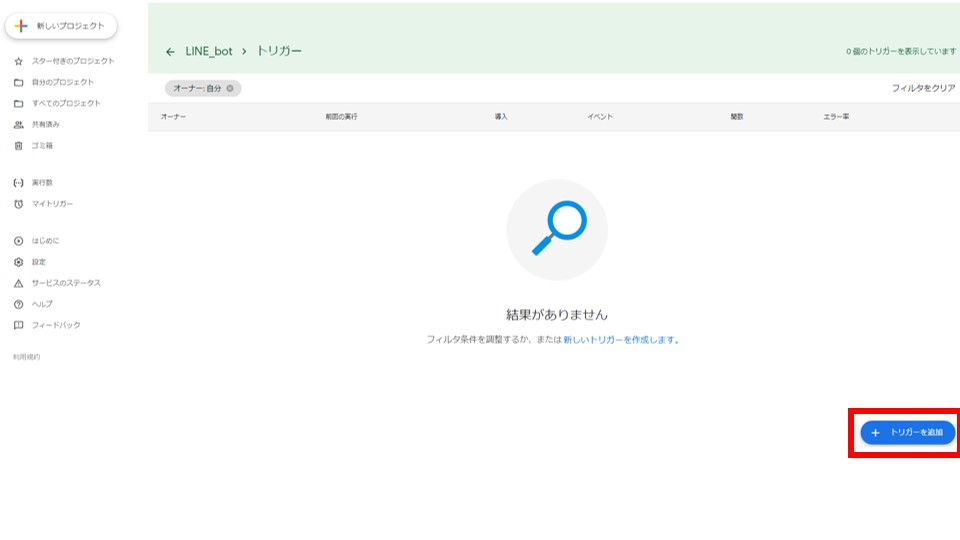Click the back arrow beside LINE_bot

170,51
